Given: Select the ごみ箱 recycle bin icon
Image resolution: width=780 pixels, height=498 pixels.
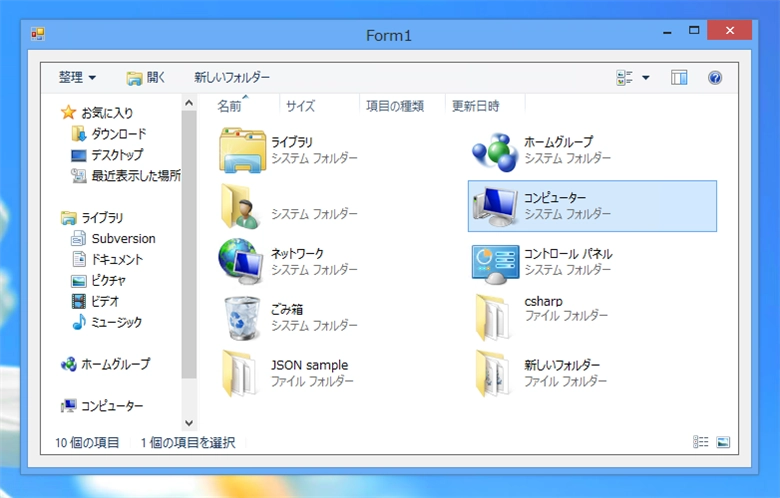Looking at the screenshot, I should [x=242, y=318].
